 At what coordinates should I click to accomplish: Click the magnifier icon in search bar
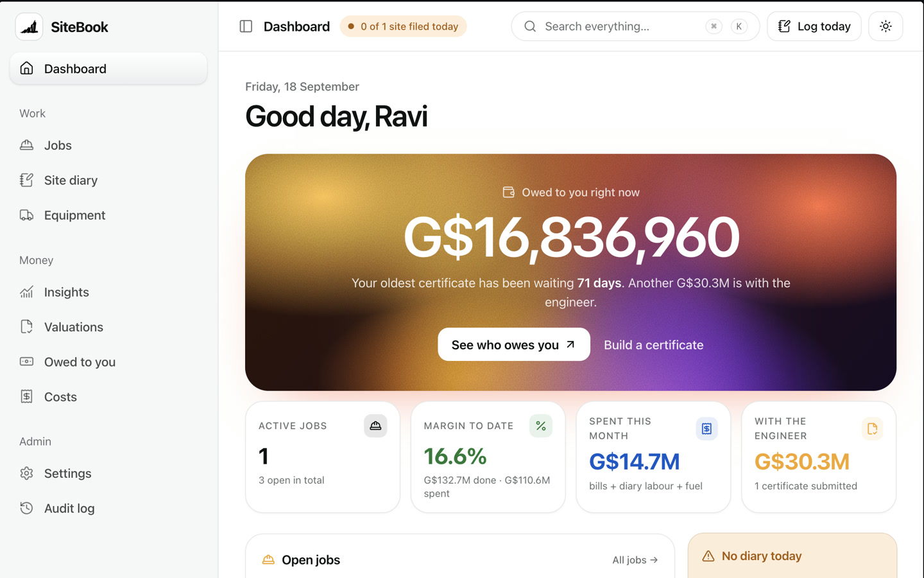point(530,26)
